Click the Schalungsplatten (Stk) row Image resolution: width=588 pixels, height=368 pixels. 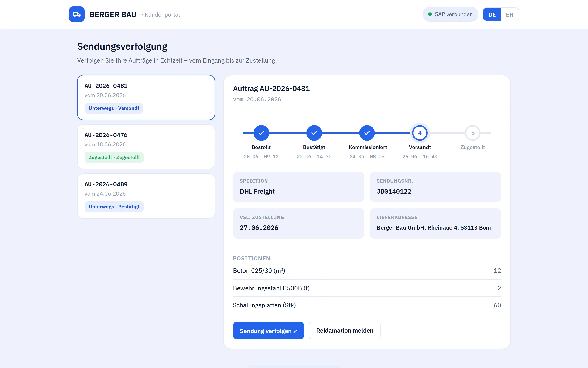(x=367, y=305)
